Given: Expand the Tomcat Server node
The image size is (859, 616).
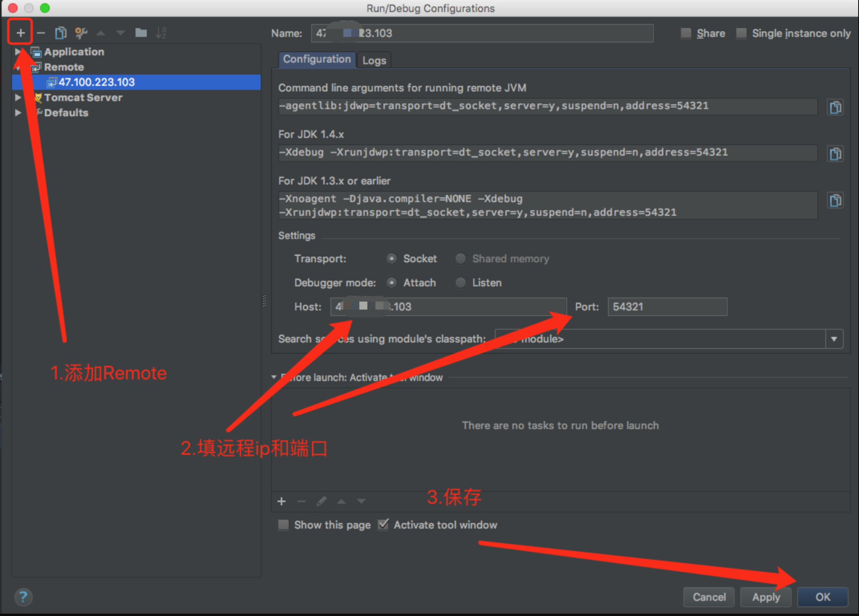Looking at the screenshot, I should coord(18,97).
